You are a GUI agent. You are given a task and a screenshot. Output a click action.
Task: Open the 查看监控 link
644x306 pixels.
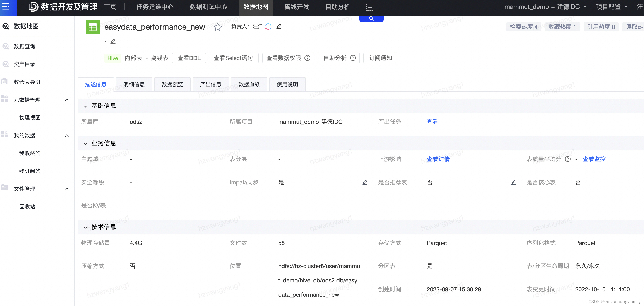pyautogui.click(x=594, y=159)
